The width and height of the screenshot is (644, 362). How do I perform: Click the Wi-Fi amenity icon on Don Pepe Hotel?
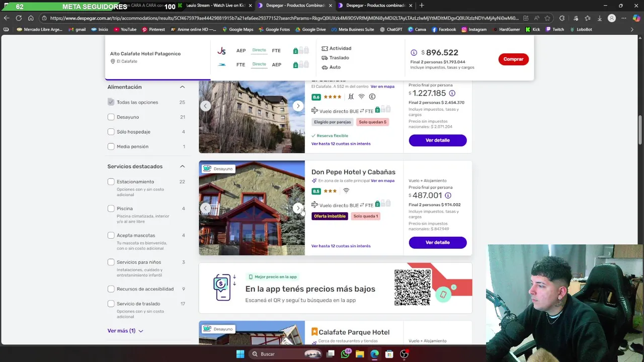tap(346, 191)
